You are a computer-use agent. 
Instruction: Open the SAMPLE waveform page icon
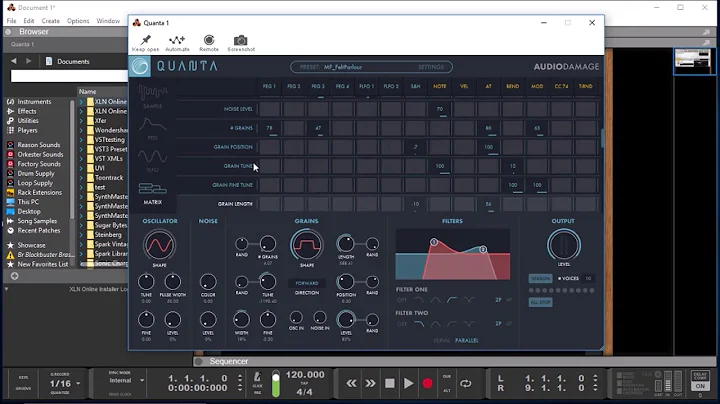pos(152,93)
